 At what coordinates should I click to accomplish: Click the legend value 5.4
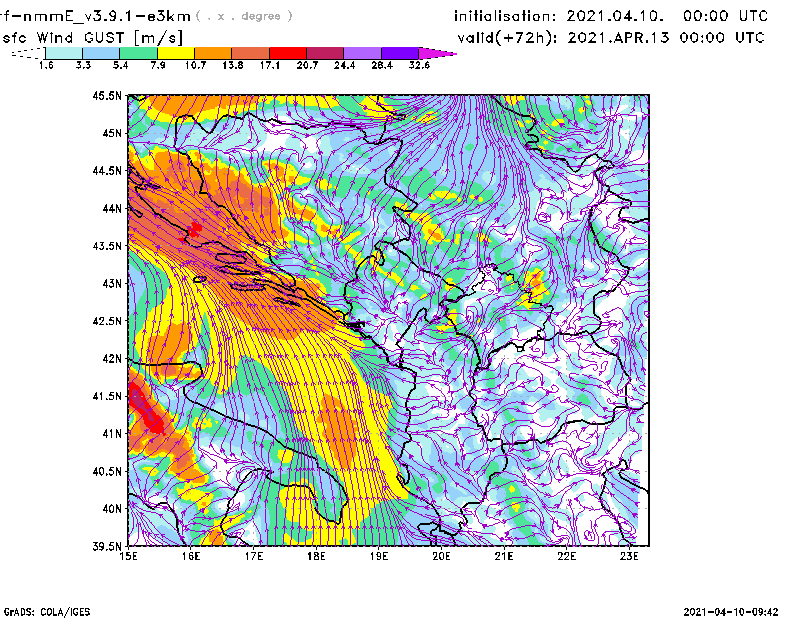coord(120,65)
